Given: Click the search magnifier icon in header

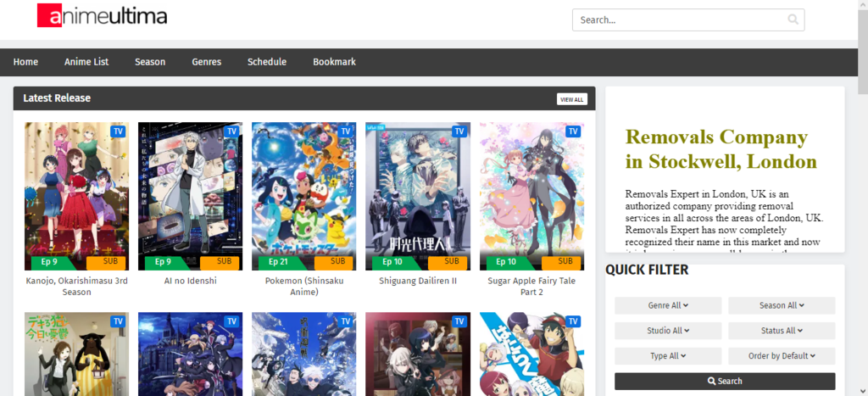Looking at the screenshot, I should tap(793, 20).
